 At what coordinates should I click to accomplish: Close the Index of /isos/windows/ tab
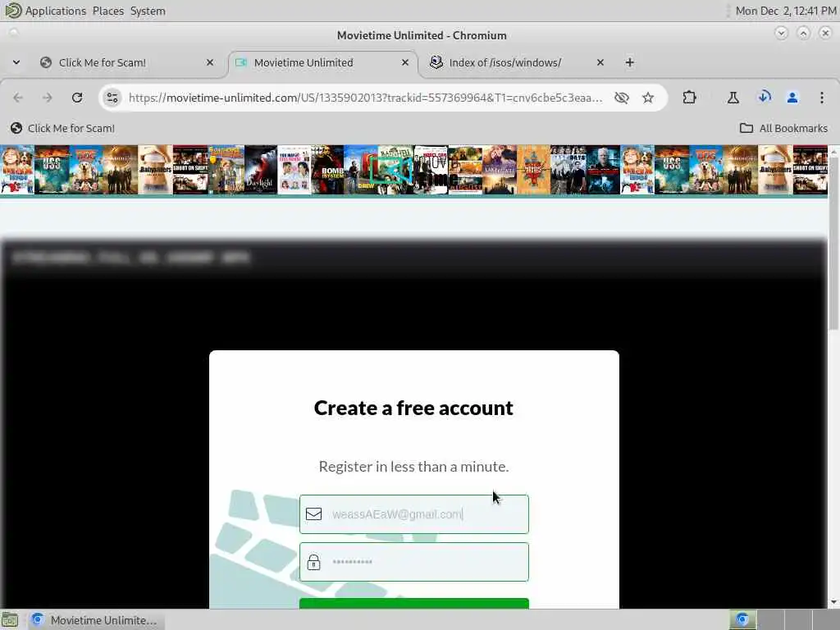point(600,62)
